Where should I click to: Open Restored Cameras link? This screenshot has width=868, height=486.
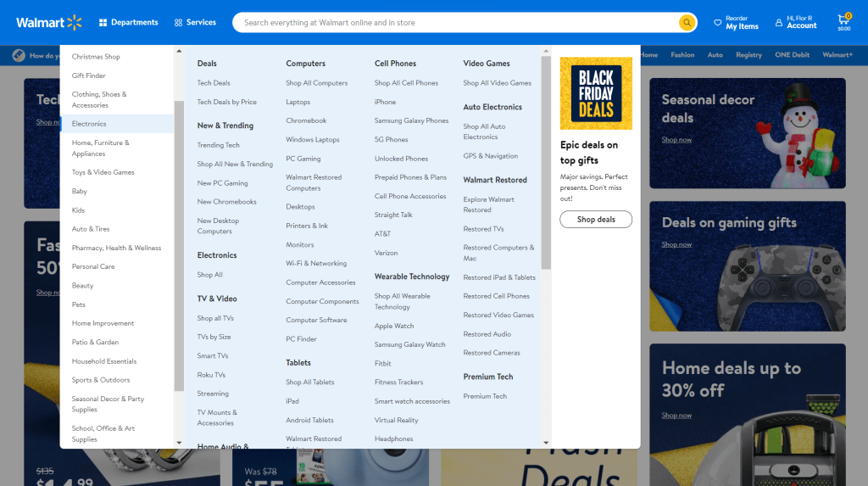(492, 353)
